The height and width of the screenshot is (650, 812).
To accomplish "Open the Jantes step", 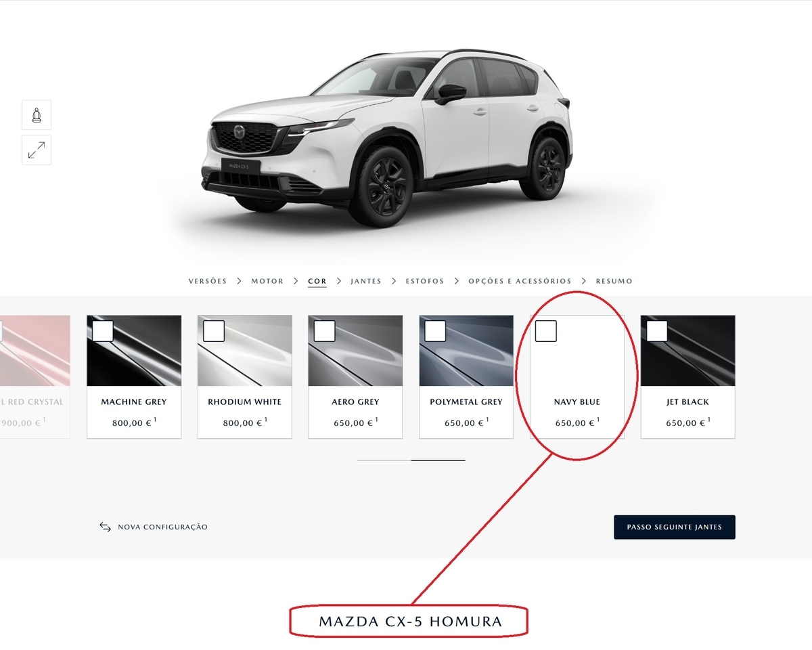I will (x=366, y=281).
